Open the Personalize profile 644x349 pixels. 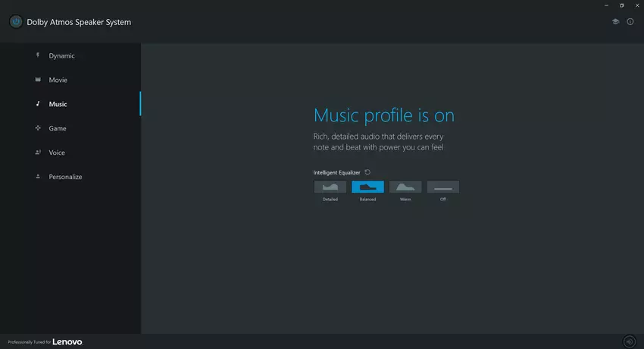65,178
